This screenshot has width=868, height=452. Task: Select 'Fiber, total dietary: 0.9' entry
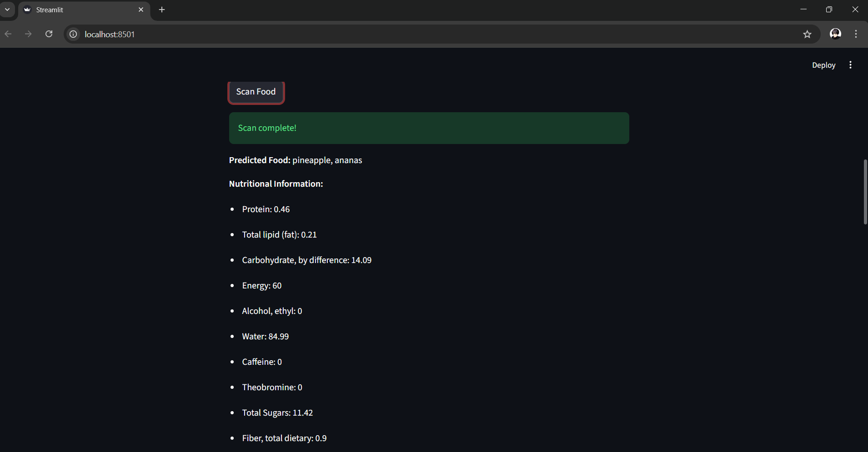click(284, 438)
